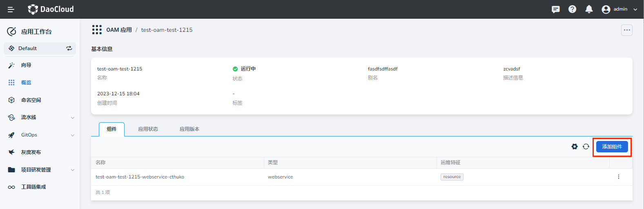The width and height of the screenshot is (644, 209).
Task: Expand the admin account dropdown arrow
Action: 635,9
